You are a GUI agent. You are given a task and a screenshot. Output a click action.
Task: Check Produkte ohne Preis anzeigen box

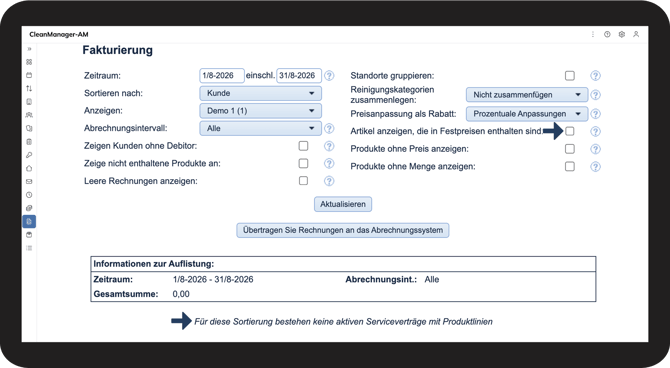click(570, 149)
